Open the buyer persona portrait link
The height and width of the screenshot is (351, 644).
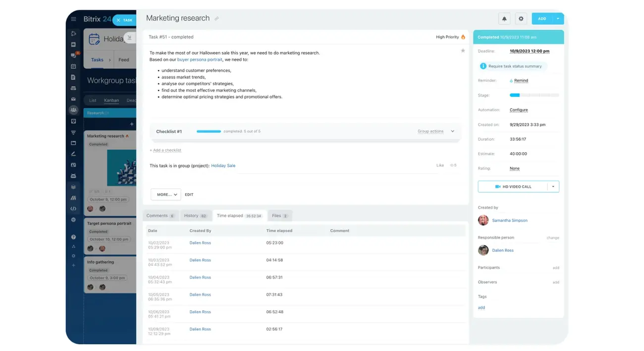(200, 59)
